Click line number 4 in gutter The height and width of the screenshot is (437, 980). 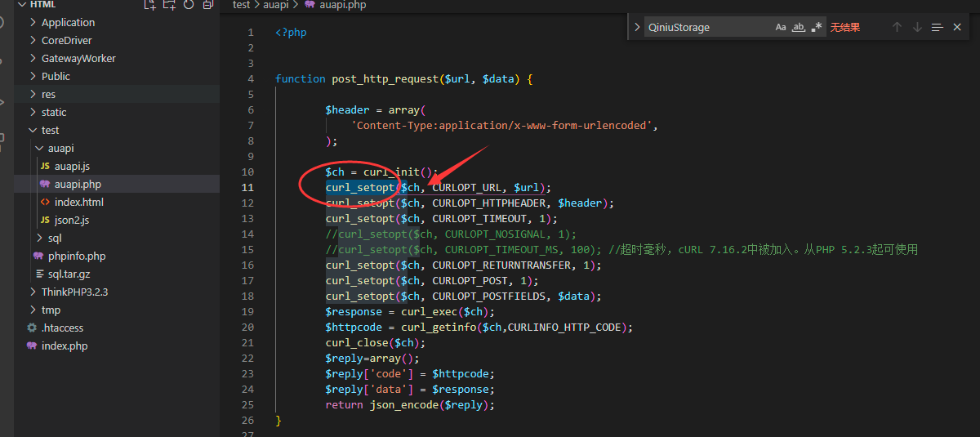tap(251, 79)
